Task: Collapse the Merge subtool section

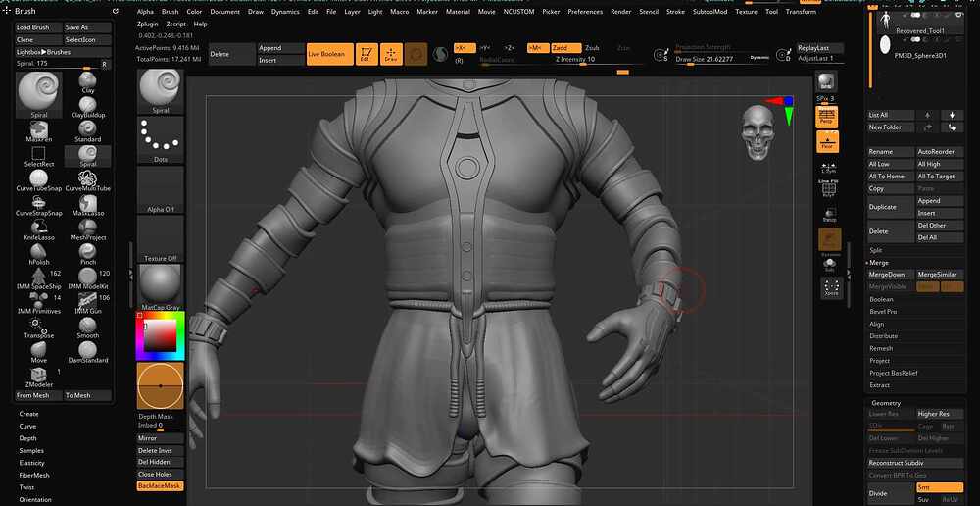Action: [x=879, y=263]
